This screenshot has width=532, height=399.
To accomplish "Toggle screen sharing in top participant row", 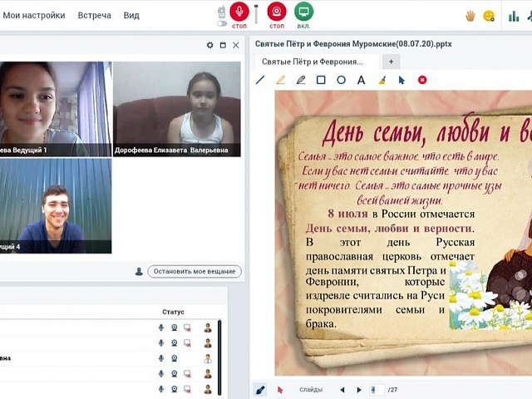I will pyautogui.click(x=187, y=328).
